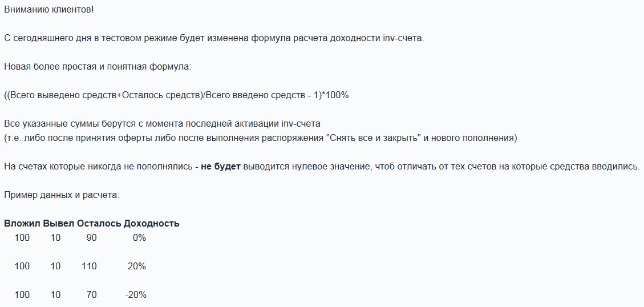Image resolution: width=644 pixels, height=307 pixels.
Task: Click "100" in the last table row
Action: (x=22, y=294)
